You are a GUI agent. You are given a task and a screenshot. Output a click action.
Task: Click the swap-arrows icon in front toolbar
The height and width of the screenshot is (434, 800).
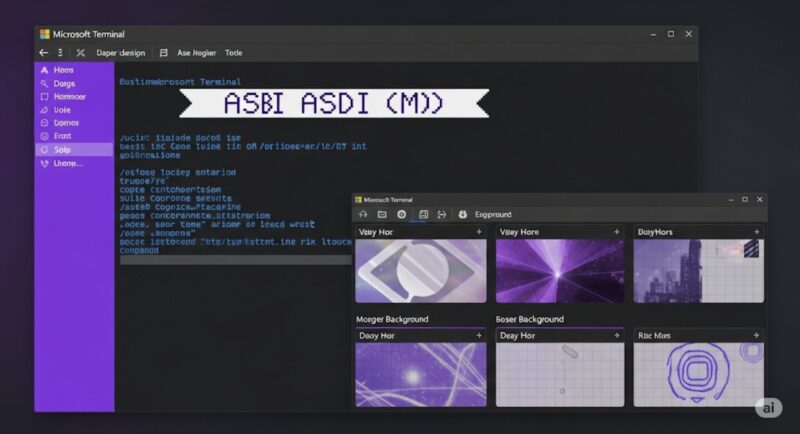(442, 215)
